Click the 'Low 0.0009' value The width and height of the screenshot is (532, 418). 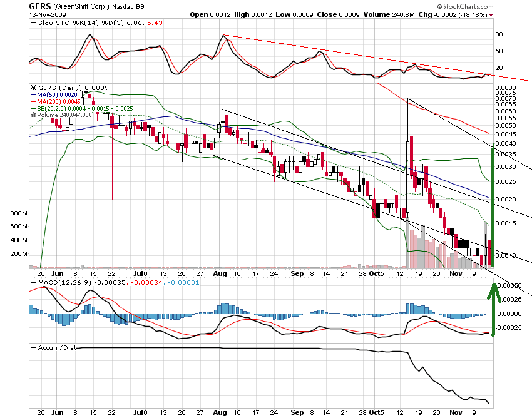294,14
